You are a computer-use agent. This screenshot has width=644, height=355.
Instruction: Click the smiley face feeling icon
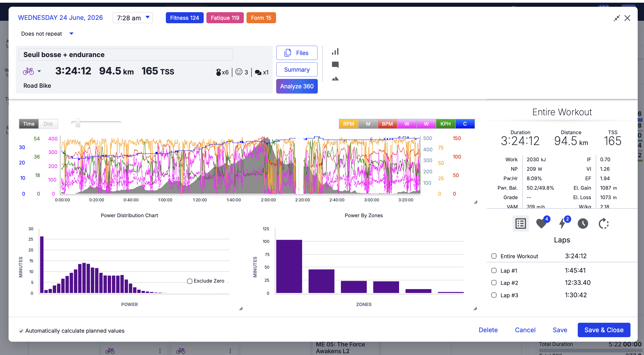pyautogui.click(x=239, y=72)
